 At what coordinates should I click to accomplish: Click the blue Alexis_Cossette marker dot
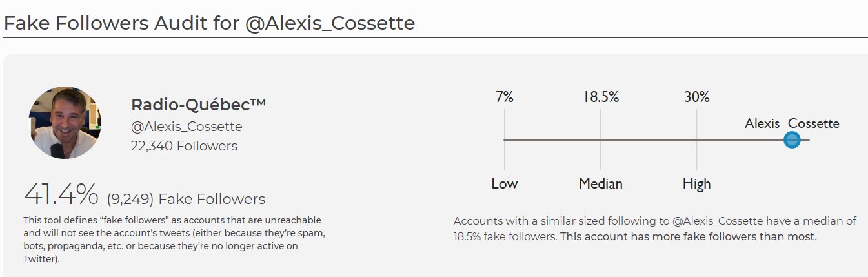point(792,139)
